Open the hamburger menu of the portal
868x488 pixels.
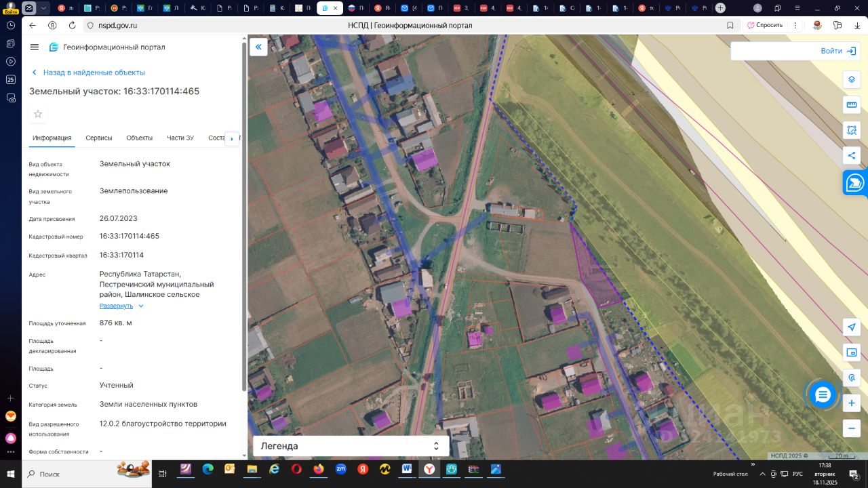click(35, 47)
